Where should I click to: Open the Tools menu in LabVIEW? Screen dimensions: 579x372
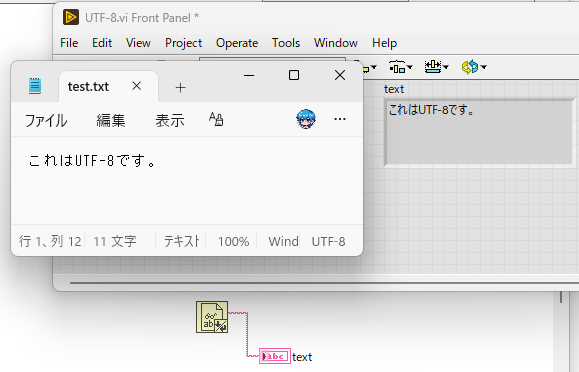(x=286, y=43)
